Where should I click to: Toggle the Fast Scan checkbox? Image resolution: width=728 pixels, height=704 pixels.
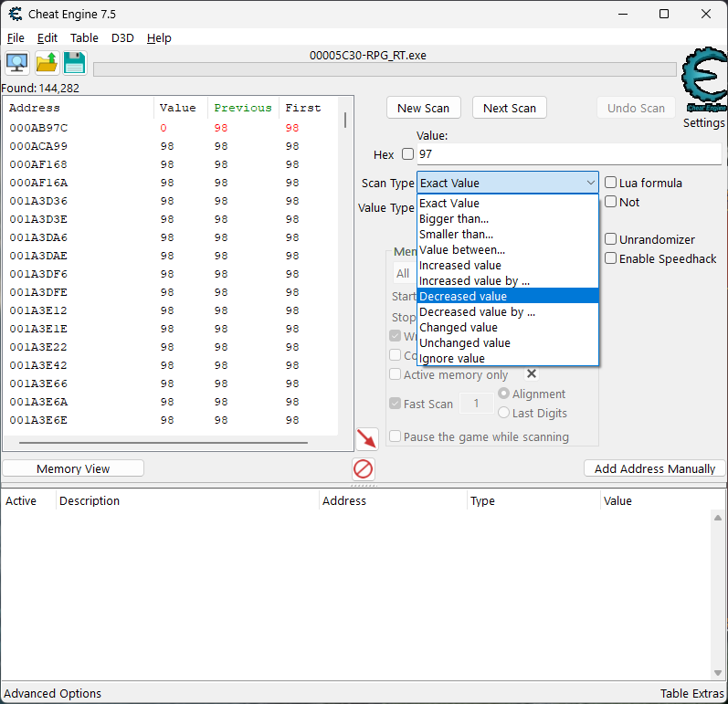click(x=396, y=404)
